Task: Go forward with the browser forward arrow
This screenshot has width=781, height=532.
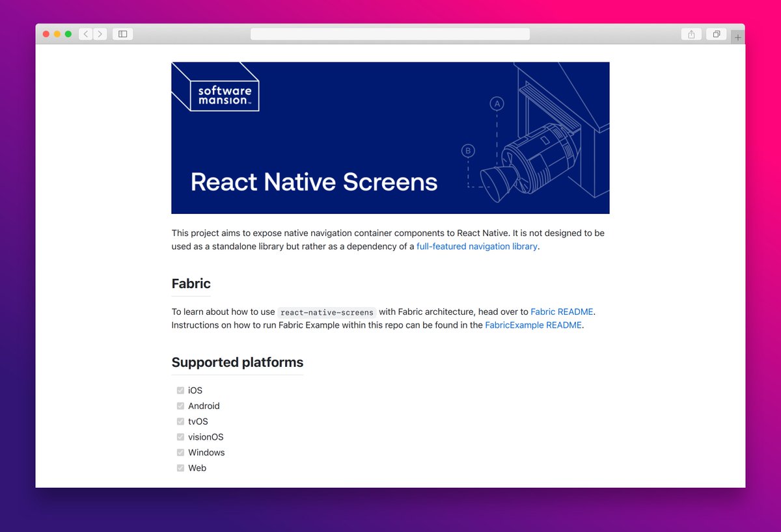Action: click(100, 34)
